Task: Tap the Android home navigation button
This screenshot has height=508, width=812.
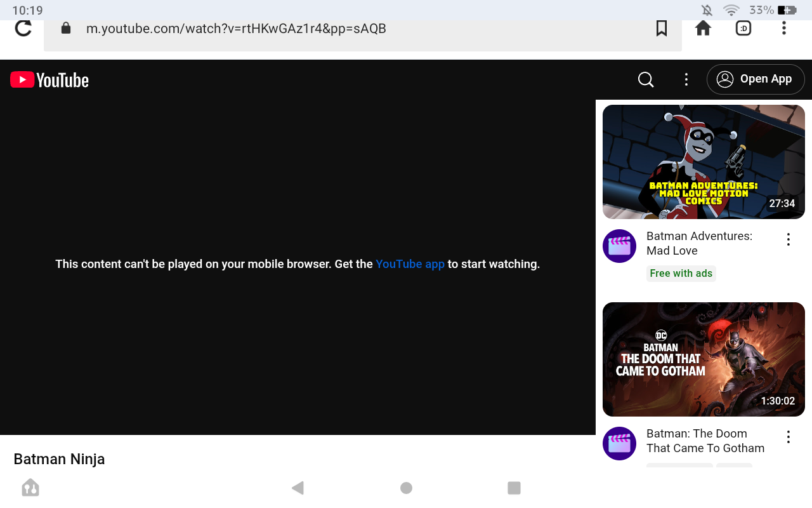Action: [x=406, y=488]
